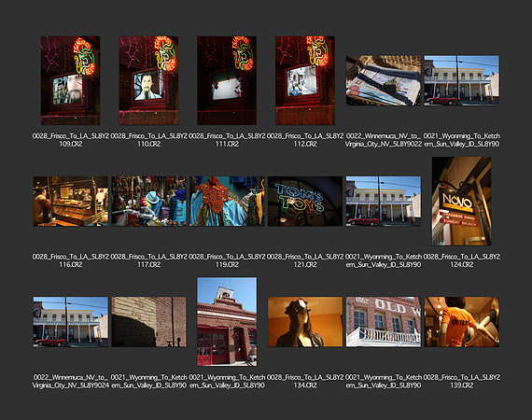The width and height of the screenshot is (532, 420).
Task: Open the Tom's Toys neon thumbnail
Action: (x=305, y=202)
